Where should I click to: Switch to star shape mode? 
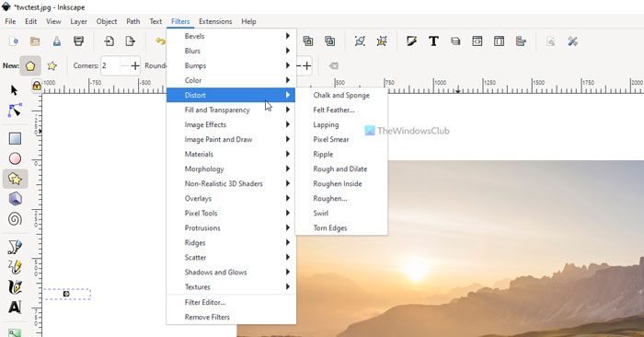(x=52, y=65)
